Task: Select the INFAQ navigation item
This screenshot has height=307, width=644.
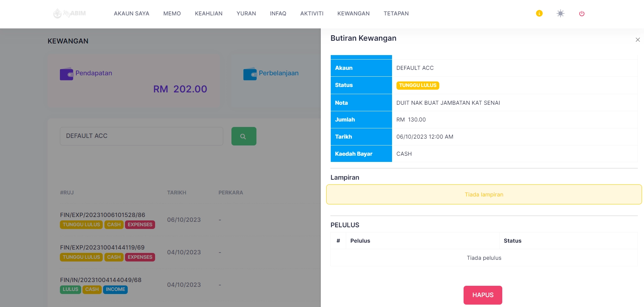Action: (x=278, y=14)
